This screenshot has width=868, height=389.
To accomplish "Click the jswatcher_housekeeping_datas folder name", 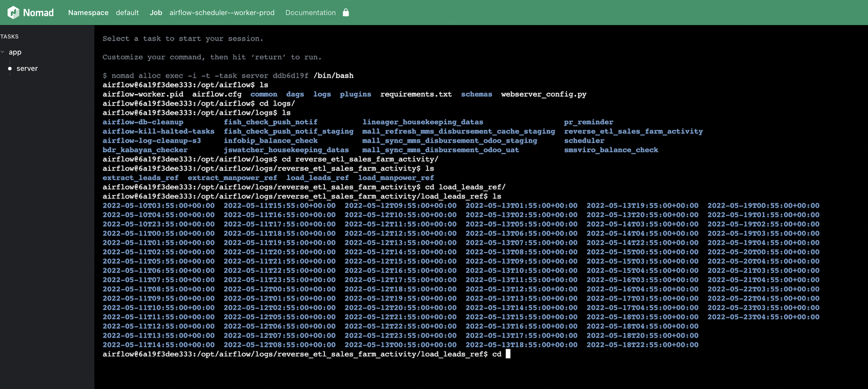I will click(286, 150).
